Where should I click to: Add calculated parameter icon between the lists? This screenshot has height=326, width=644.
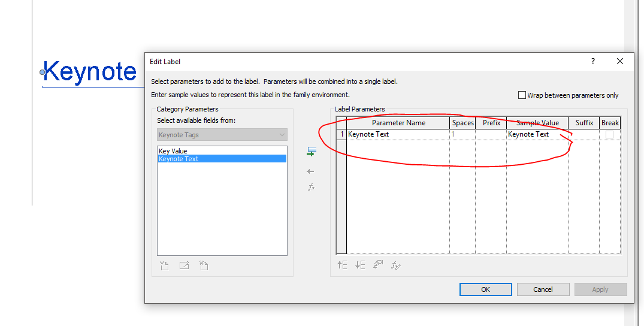coord(312,188)
